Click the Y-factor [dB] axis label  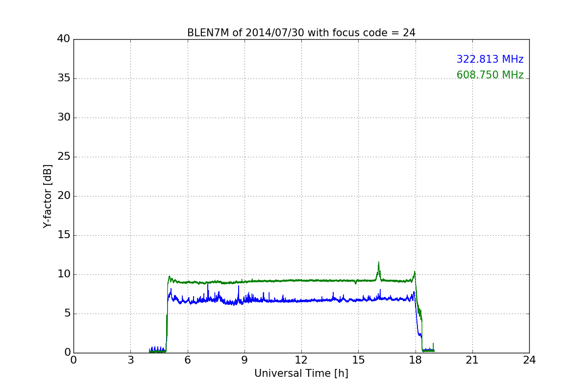[x=48, y=196]
